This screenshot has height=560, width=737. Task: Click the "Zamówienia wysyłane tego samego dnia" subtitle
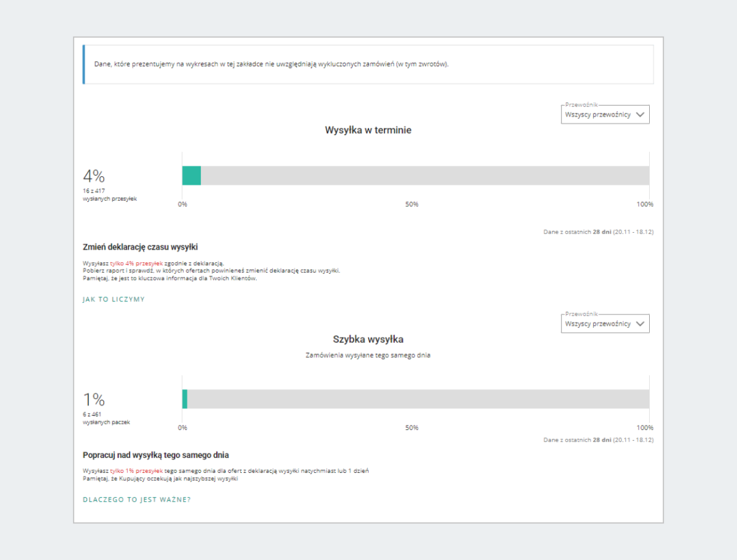pos(368,356)
